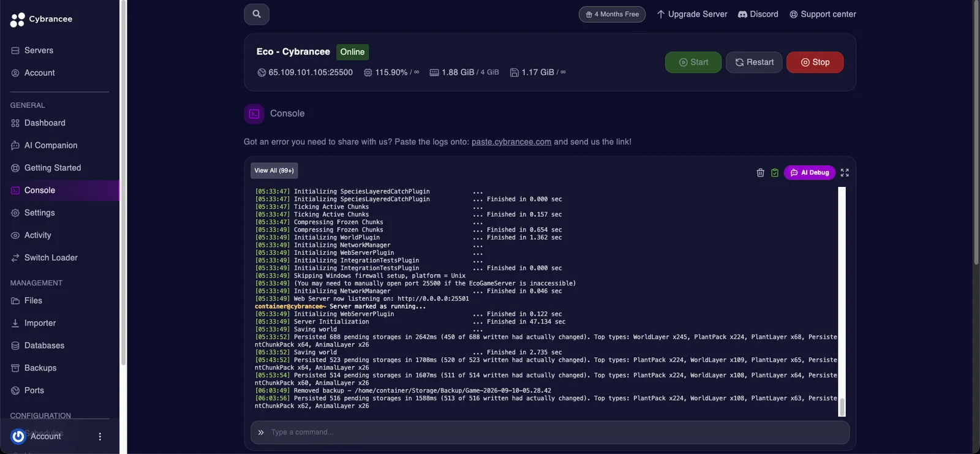Stop the server with Stop button

815,62
